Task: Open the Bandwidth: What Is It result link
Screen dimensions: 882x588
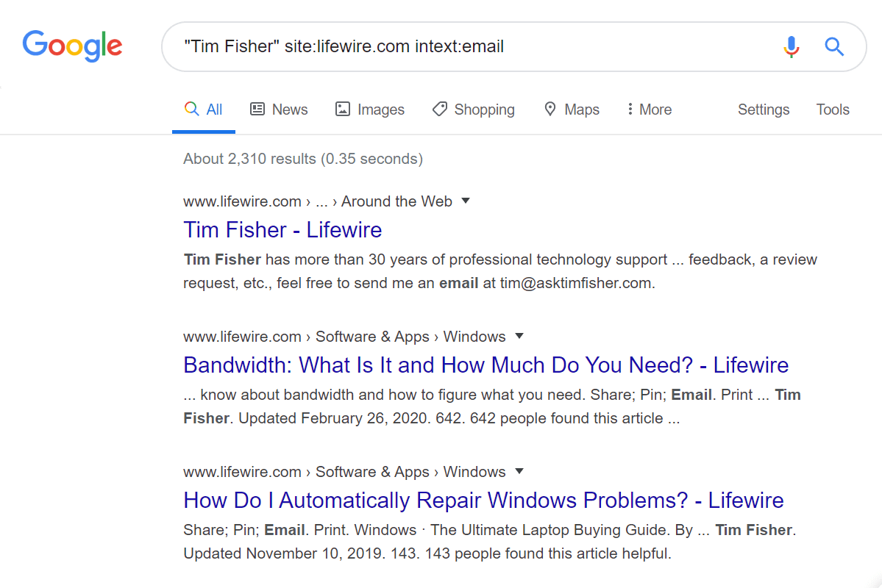Action: 486,365
